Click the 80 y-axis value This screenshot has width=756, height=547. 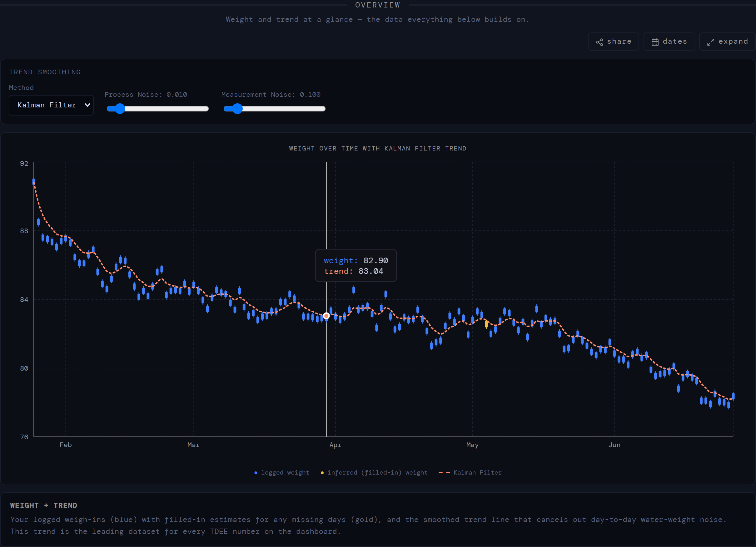click(x=24, y=368)
